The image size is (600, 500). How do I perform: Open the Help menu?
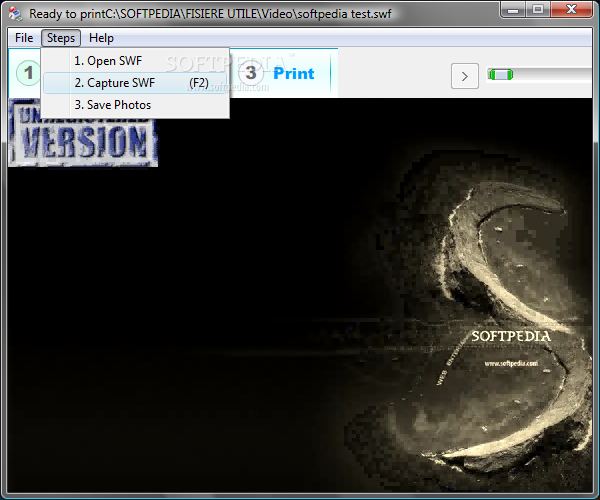[101, 38]
